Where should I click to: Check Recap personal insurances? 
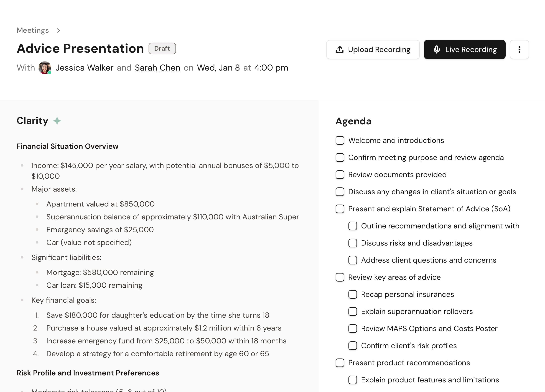[353, 294]
